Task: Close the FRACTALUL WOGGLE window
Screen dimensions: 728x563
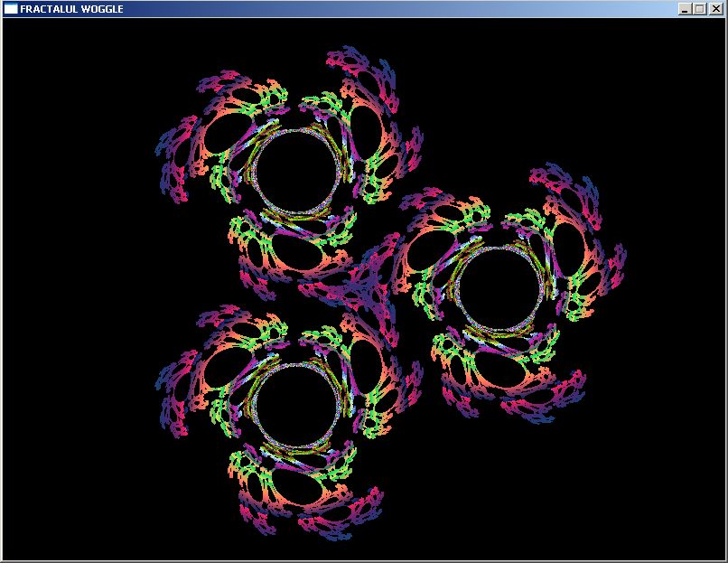Action: coord(716,9)
